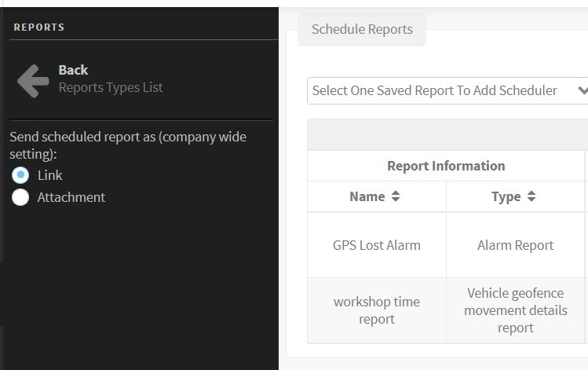
Task: Sort by Name column arrows
Action: (396, 196)
